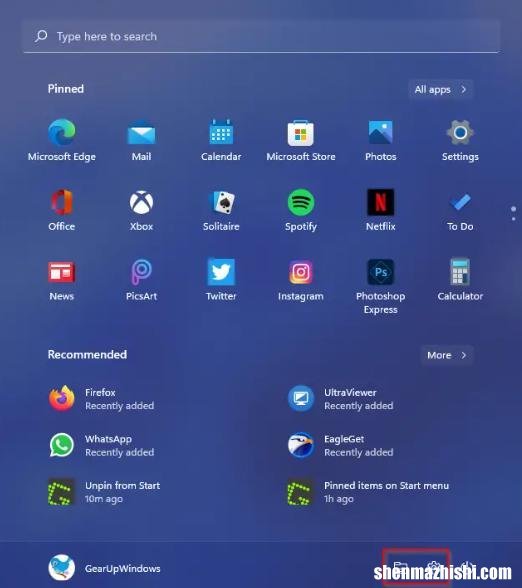Open 'Pinned items on Start menu' file
This screenshot has width=522, height=588.
point(368,492)
